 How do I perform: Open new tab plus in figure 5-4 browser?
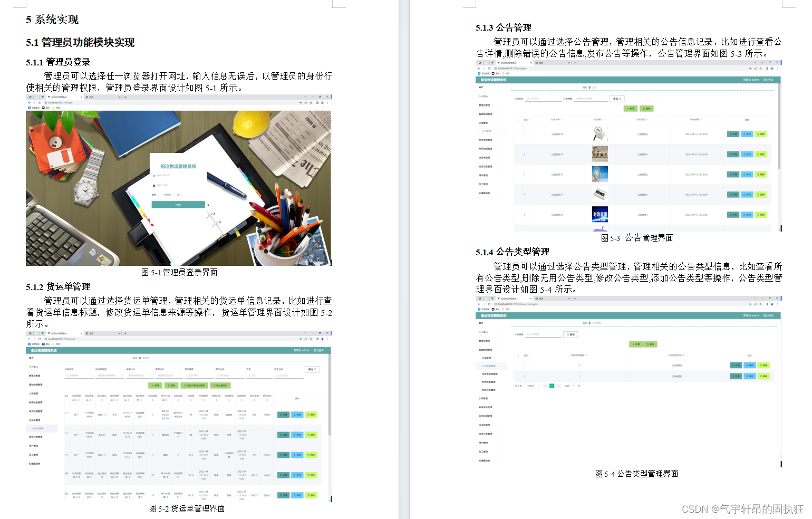(575, 299)
